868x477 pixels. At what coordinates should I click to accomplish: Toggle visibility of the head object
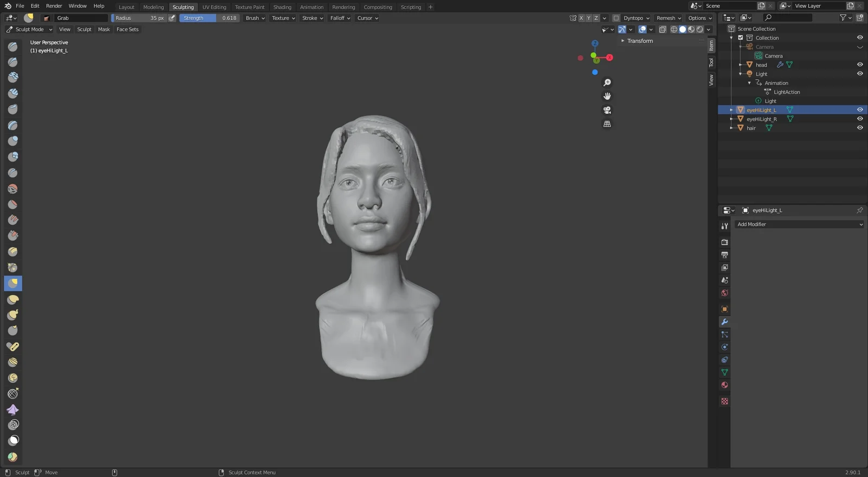tap(860, 65)
